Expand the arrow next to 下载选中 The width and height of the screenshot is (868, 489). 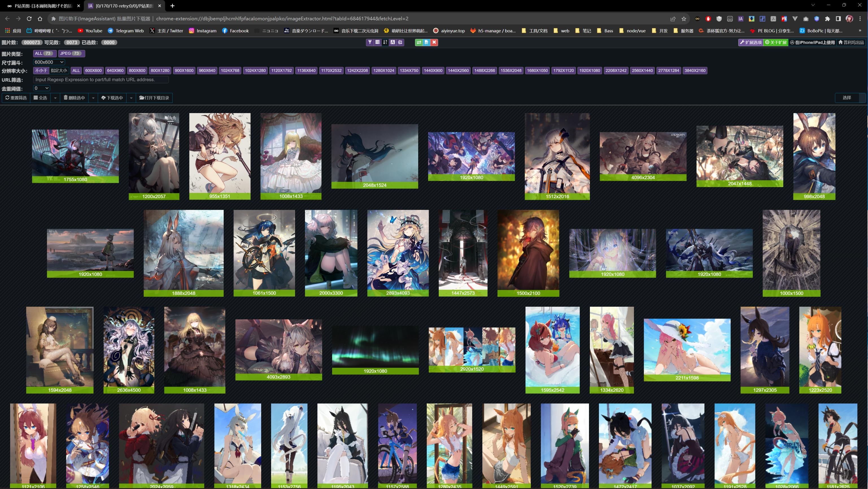pos(131,98)
